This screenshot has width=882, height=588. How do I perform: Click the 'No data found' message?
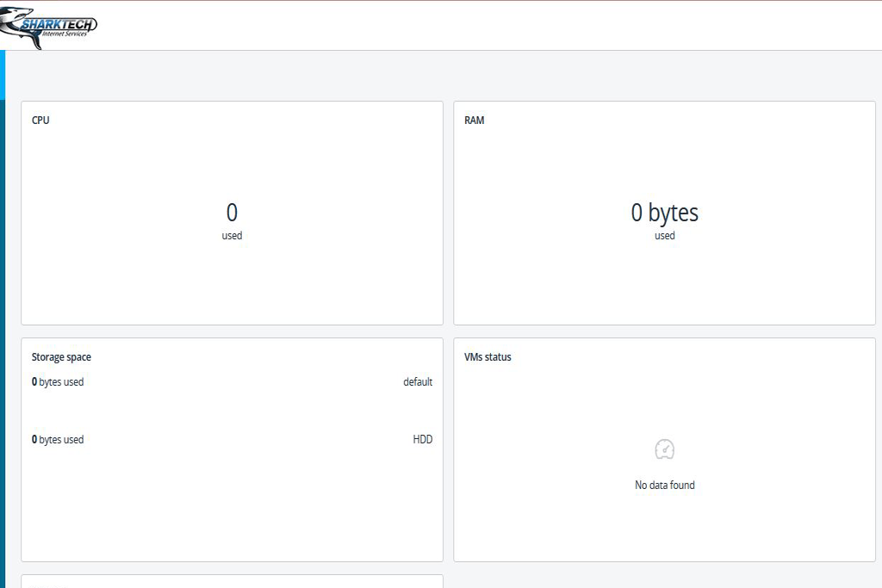664,486
